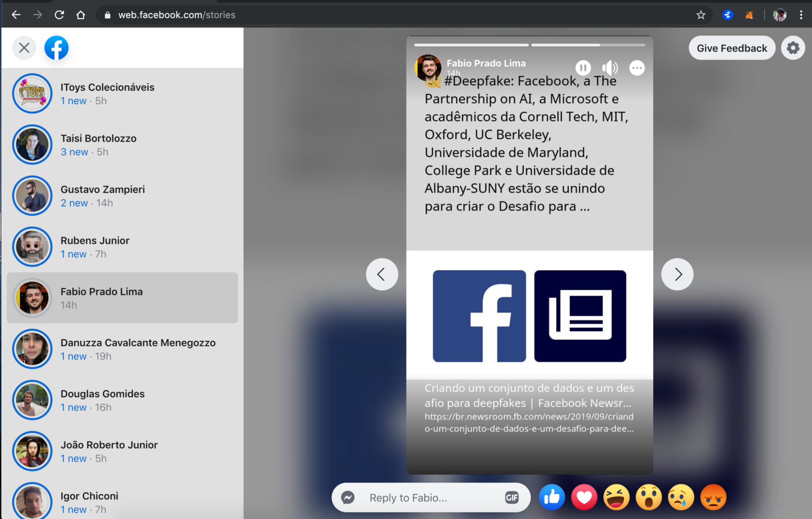Open Rubens Junior story
The width and height of the screenshot is (812, 519).
(x=122, y=247)
